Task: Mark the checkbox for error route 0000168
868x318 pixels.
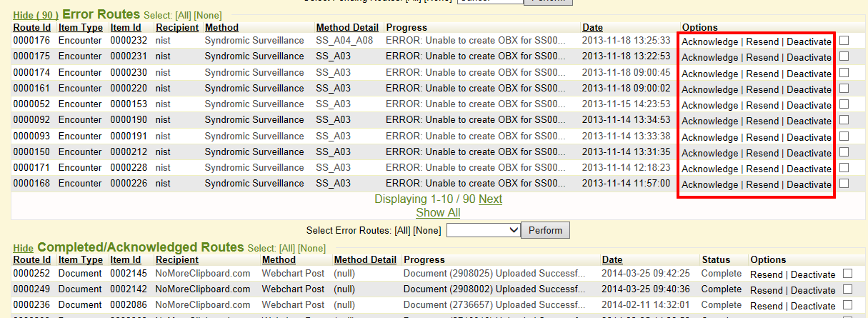Action: click(844, 184)
